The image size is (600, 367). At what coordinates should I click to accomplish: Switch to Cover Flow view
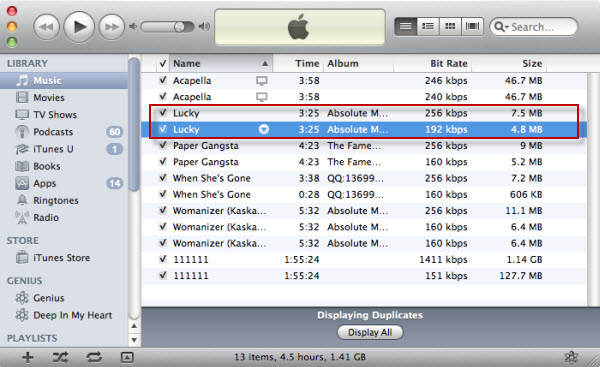point(473,26)
